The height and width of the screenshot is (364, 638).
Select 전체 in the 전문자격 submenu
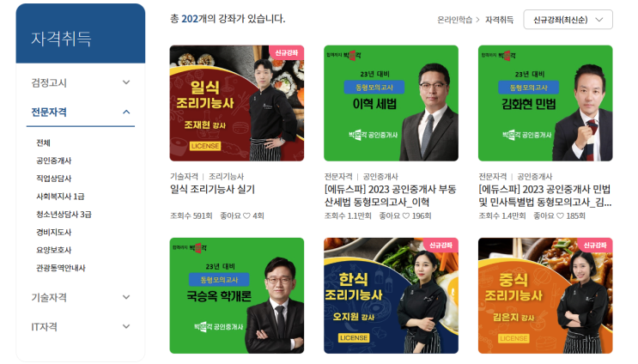click(x=43, y=143)
